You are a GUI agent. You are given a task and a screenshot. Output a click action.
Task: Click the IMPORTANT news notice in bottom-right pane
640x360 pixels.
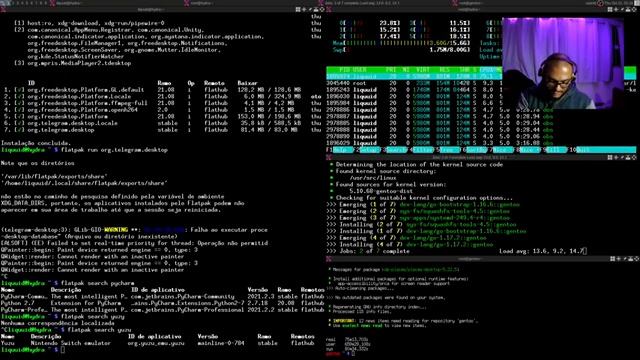click(402, 321)
